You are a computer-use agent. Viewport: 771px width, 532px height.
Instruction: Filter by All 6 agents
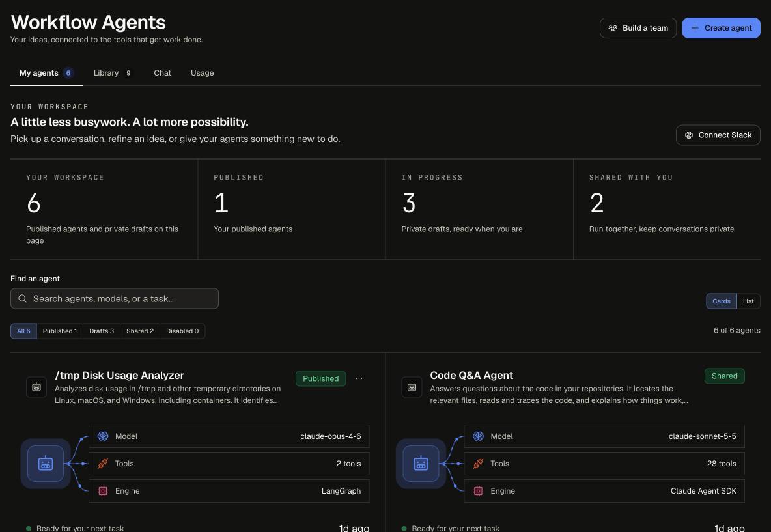pos(23,331)
